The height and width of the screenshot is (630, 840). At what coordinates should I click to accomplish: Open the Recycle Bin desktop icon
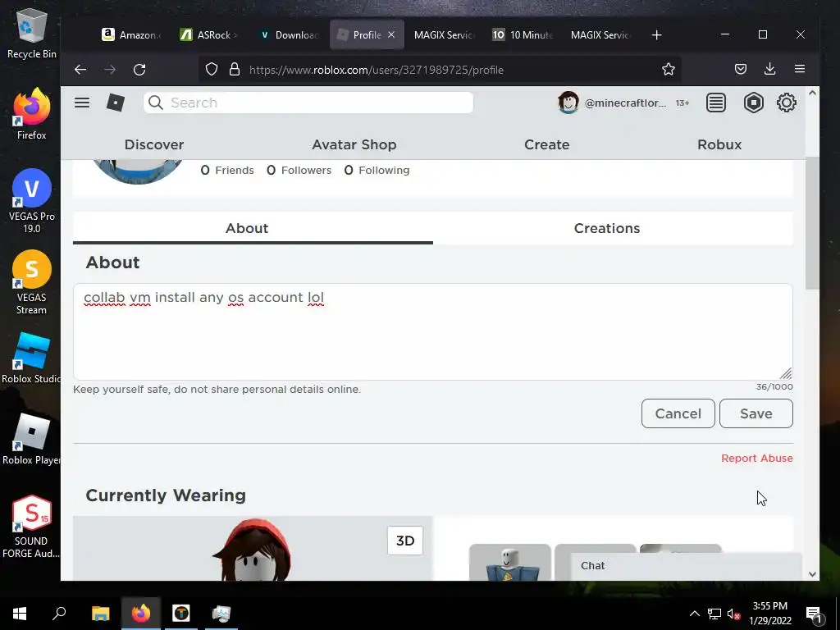[x=32, y=33]
